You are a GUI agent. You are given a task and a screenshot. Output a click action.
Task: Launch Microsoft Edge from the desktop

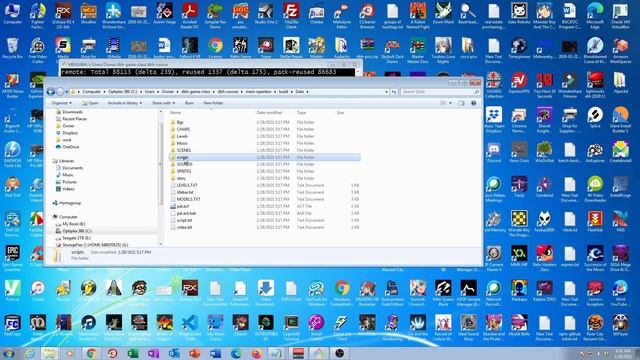coord(595,16)
